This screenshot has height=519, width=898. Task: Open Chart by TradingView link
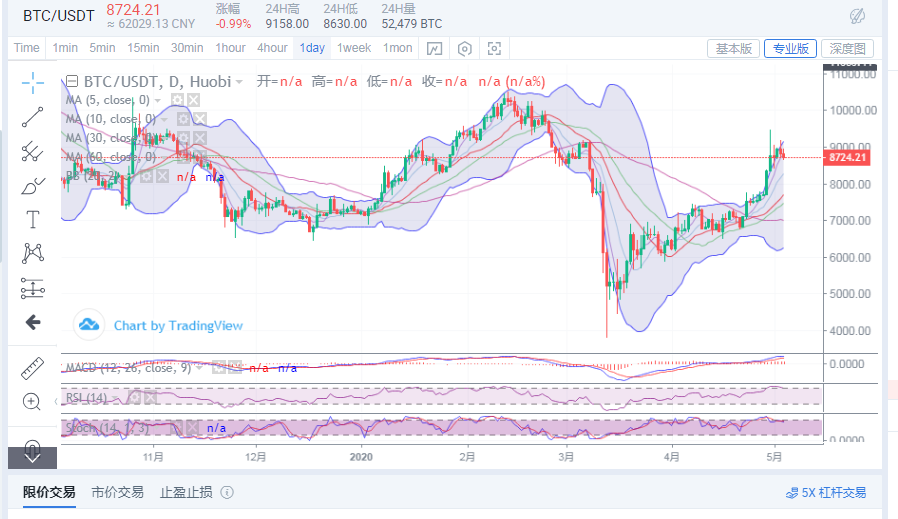tap(178, 326)
